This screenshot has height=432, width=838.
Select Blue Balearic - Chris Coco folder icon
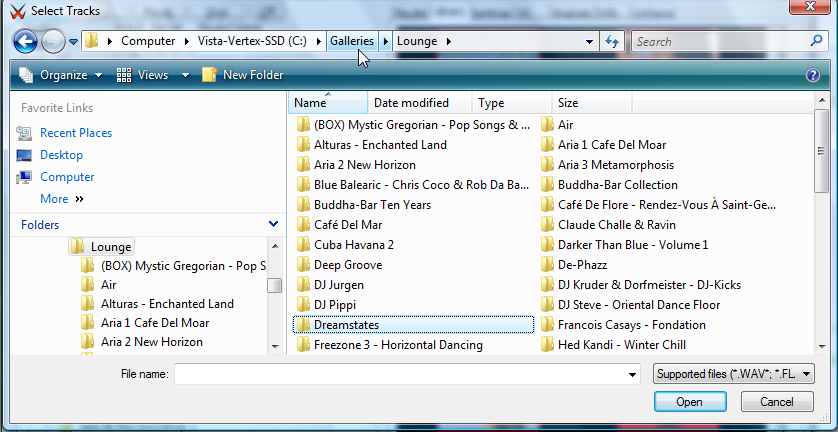pyautogui.click(x=303, y=185)
